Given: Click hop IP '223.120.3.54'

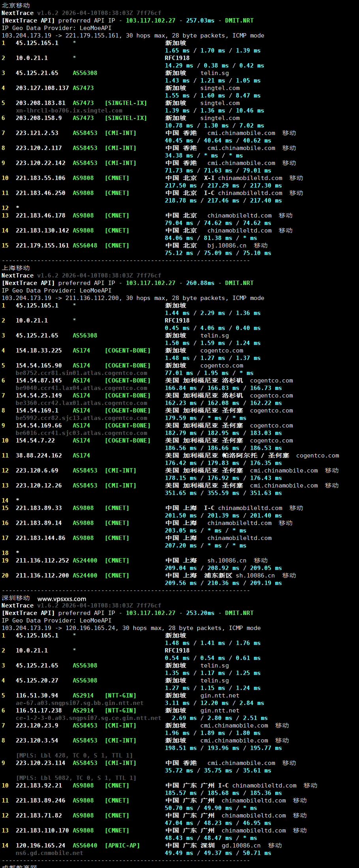Looking at the screenshot, I should 37,741.
